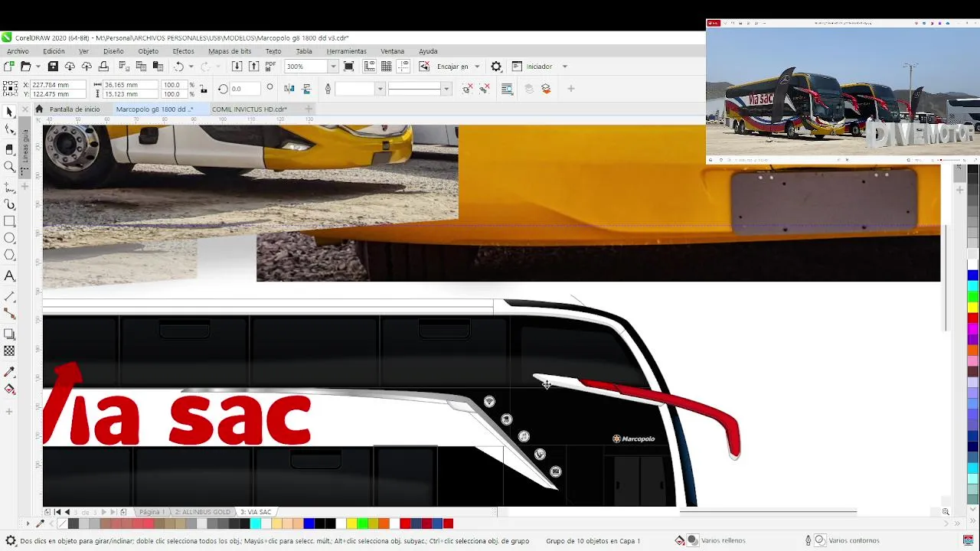The width and height of the screenshot is (980, 551).
Task: Switch to COMIL INVICTUS HD.cdr tab
Action: pos(250,109)
